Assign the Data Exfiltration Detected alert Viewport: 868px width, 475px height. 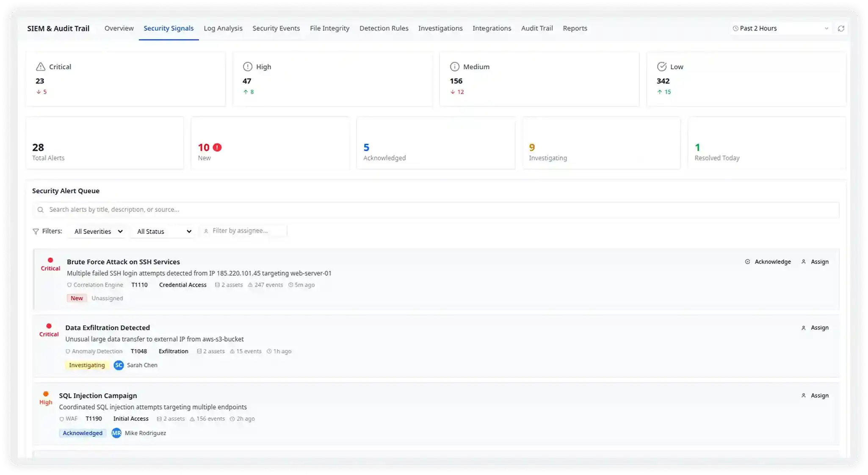(x=815, y=328)
